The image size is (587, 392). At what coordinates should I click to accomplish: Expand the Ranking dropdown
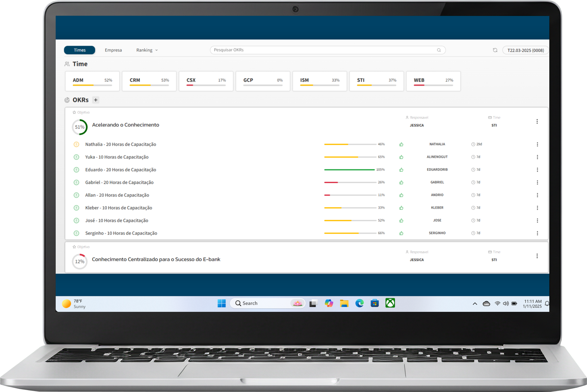pos(147,50)
